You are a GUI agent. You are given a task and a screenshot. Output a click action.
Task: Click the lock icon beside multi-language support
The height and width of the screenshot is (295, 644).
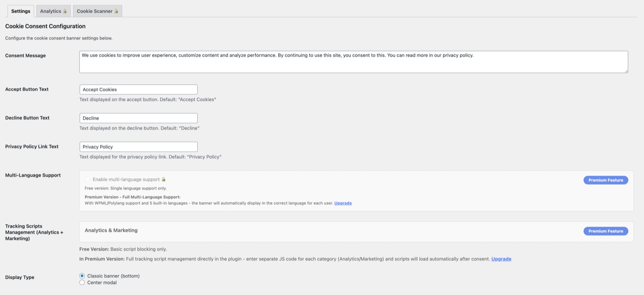pyautogui.click(x=163, y=179)
